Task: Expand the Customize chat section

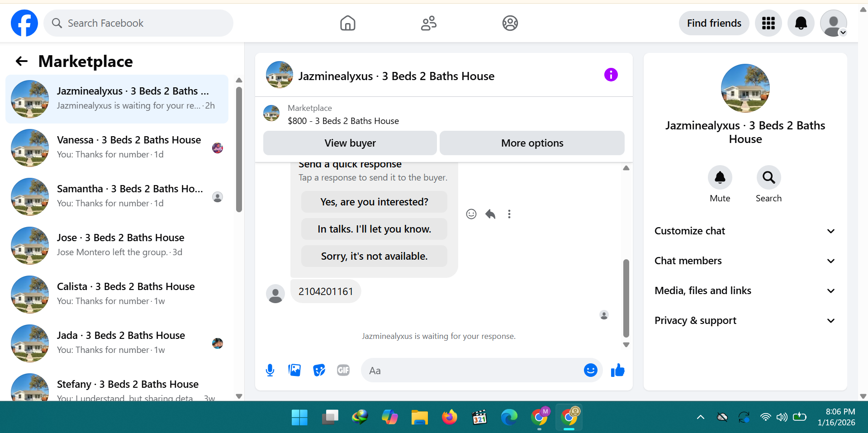Action: click(x=745, y=231)
